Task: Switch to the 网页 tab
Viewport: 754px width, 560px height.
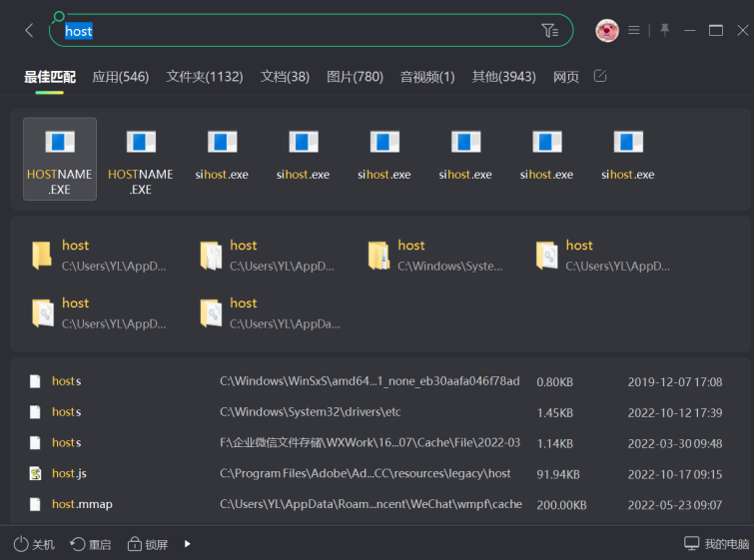Action: coord(565,77)
